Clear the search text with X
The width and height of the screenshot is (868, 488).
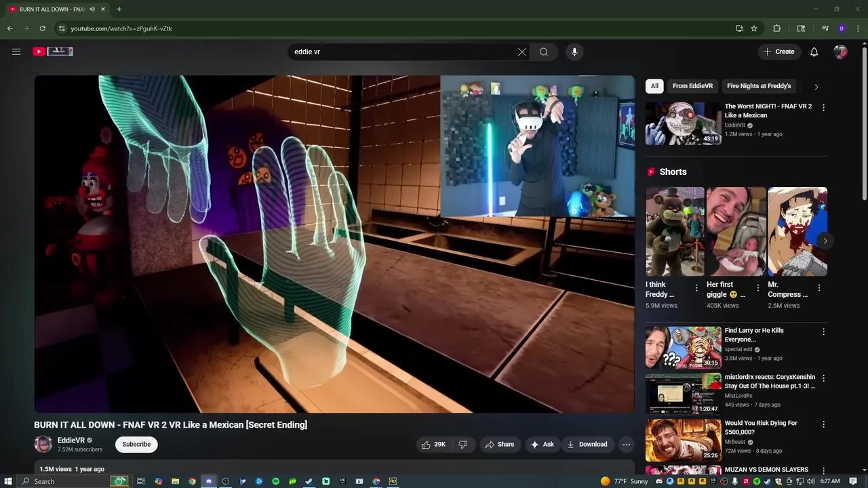point(522,52)
